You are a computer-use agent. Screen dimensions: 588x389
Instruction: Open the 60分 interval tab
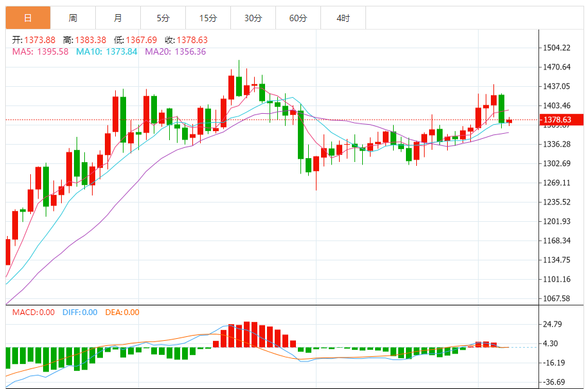click(298, 18)
